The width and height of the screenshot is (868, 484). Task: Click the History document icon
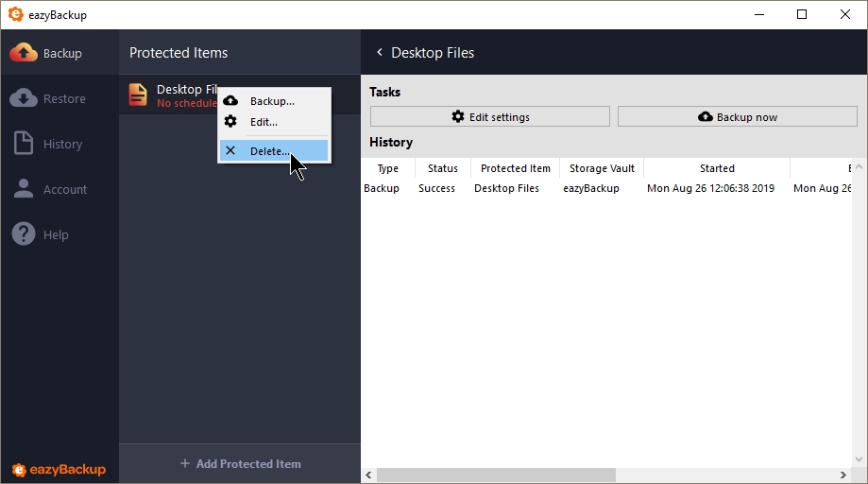tap(24, 144)
